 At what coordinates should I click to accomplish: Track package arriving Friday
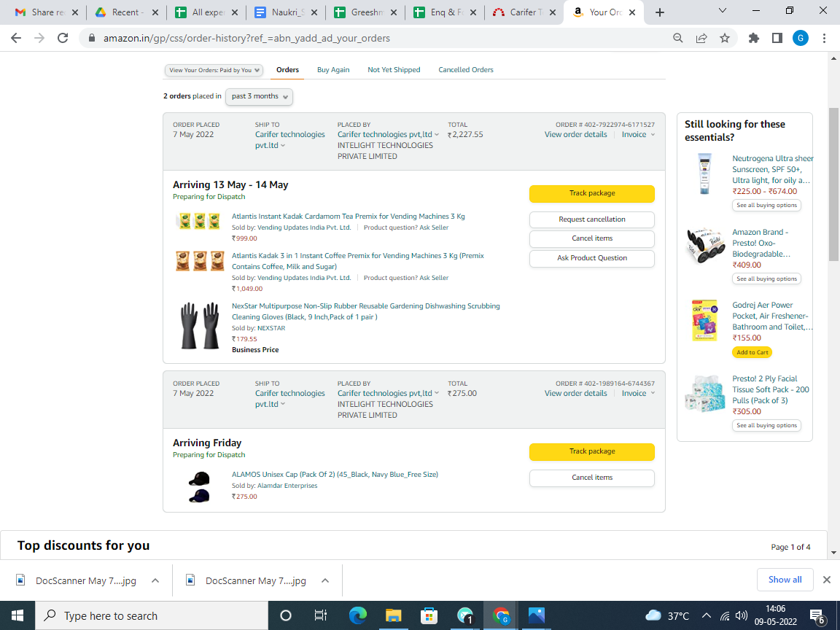pos(592,451)
